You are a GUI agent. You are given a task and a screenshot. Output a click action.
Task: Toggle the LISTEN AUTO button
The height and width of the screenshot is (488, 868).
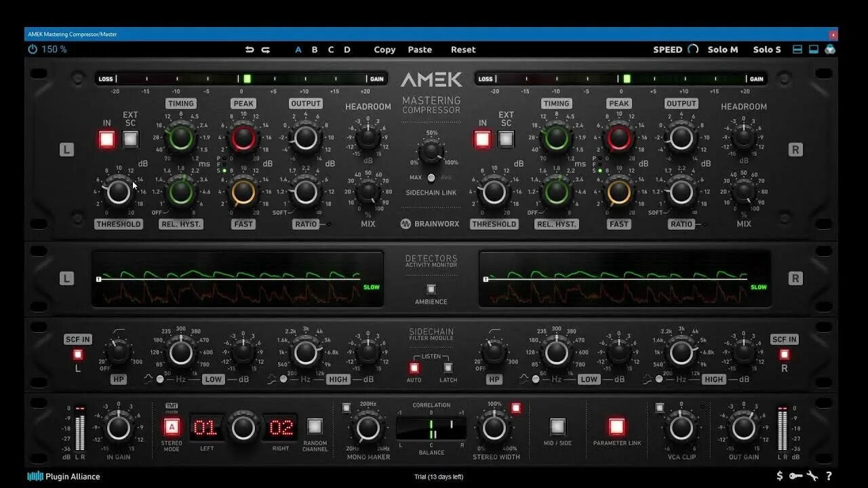414,368
